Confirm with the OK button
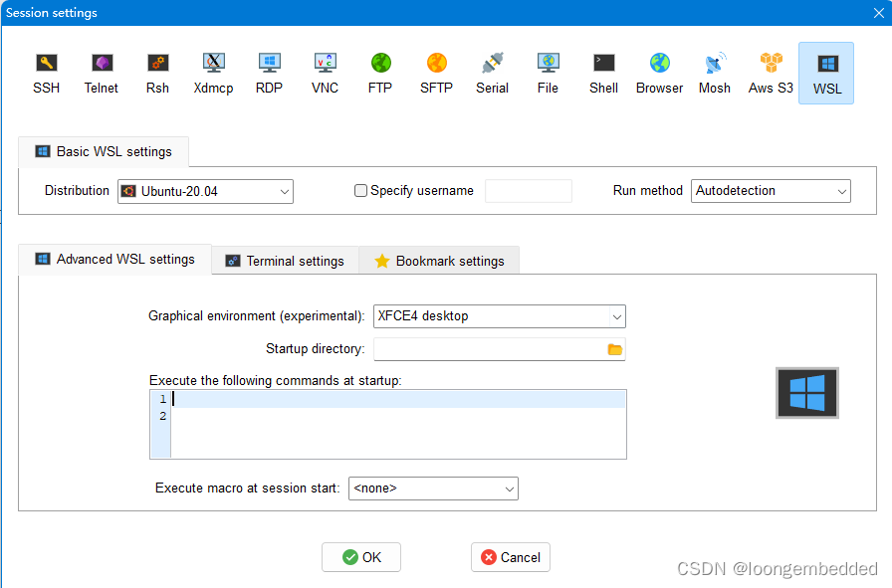This screenshot has width=892, height=588. click(x=361, y=557)
